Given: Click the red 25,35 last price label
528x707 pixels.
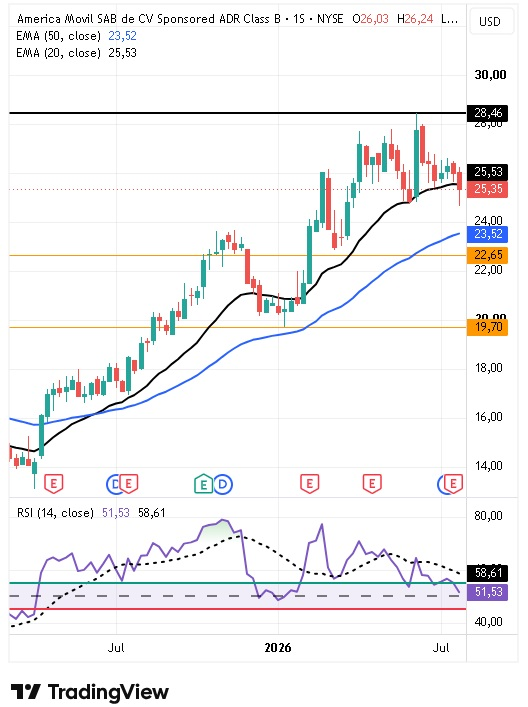Looking at the screenshot, I should click(488, 189).
